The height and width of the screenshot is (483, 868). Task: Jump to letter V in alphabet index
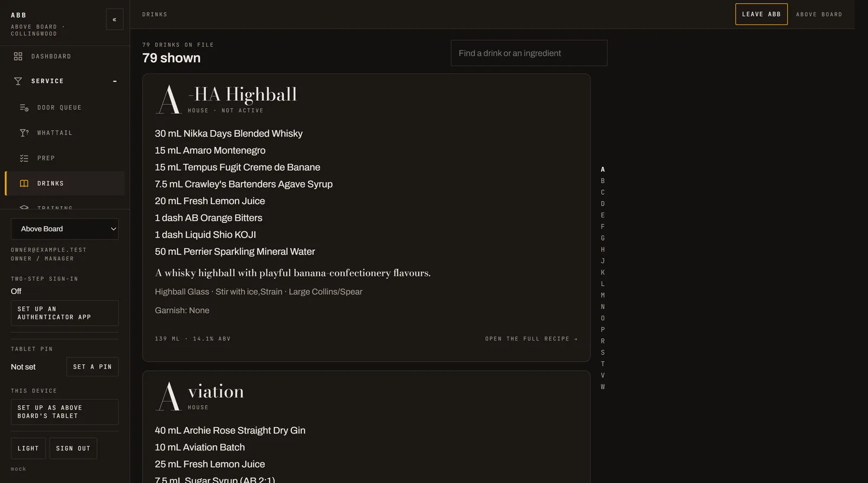pos(603,376)
